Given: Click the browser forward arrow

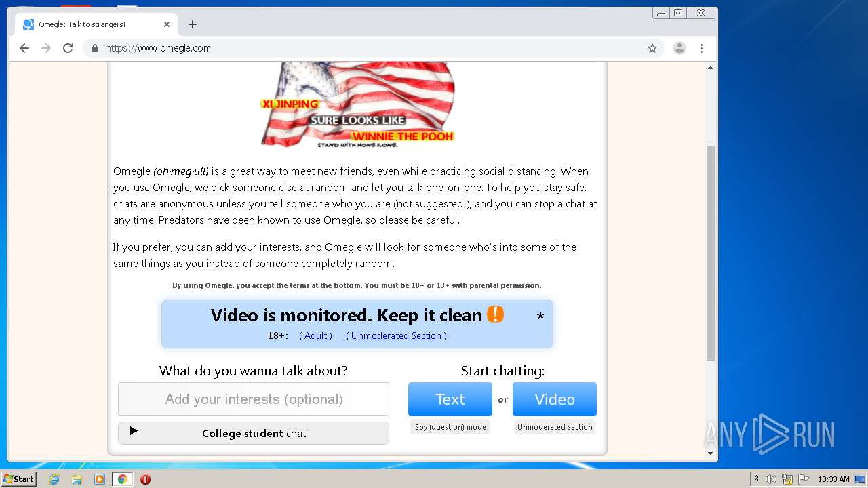Looking at the screenshot, I should tap(46, 48).
